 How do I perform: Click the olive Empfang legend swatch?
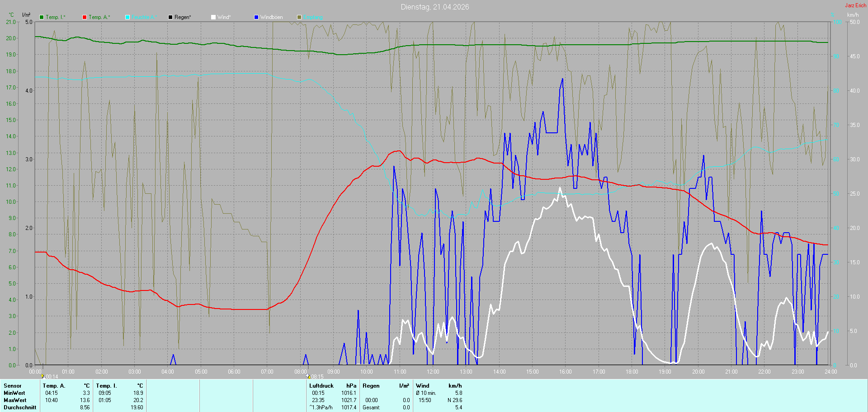click(x=299, y=17)
